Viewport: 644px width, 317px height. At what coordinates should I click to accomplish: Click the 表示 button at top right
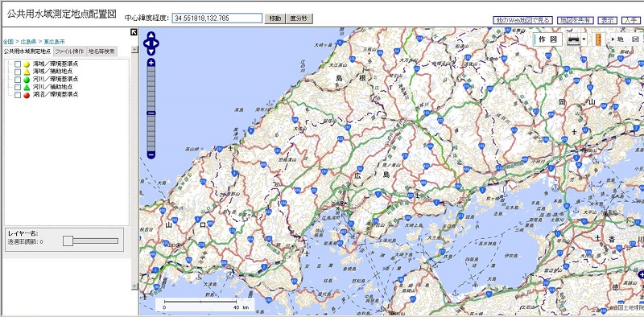pyautogui.click(x=608, y=20)
